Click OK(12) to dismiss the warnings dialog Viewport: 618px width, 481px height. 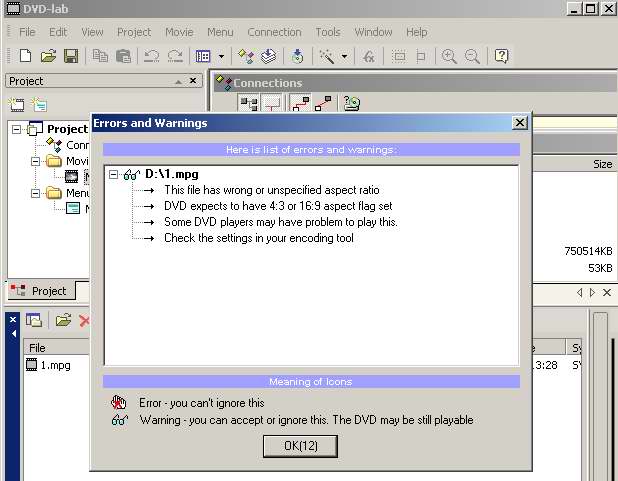[300, 446]
